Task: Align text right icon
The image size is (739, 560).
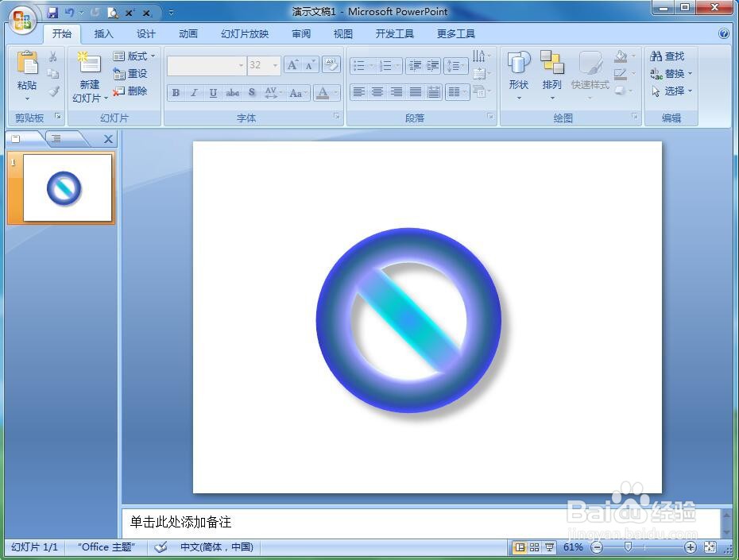Action: (x=397, y=92)
